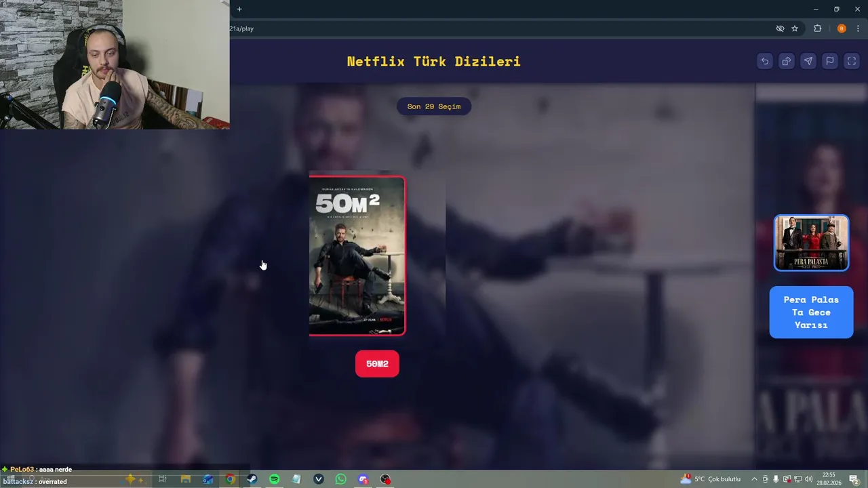
Task: Open the Chrome profile avatar
Action: [x=842, y=28]
